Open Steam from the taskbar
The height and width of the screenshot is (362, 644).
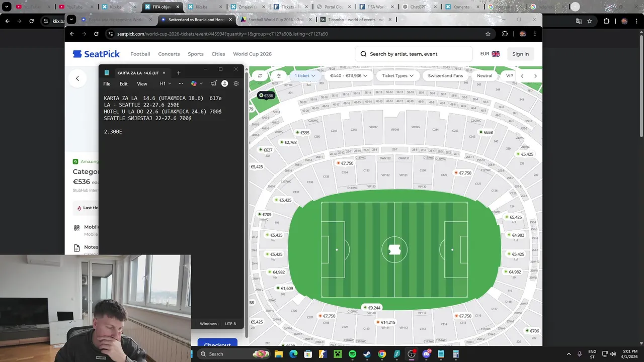pos(367,354)
